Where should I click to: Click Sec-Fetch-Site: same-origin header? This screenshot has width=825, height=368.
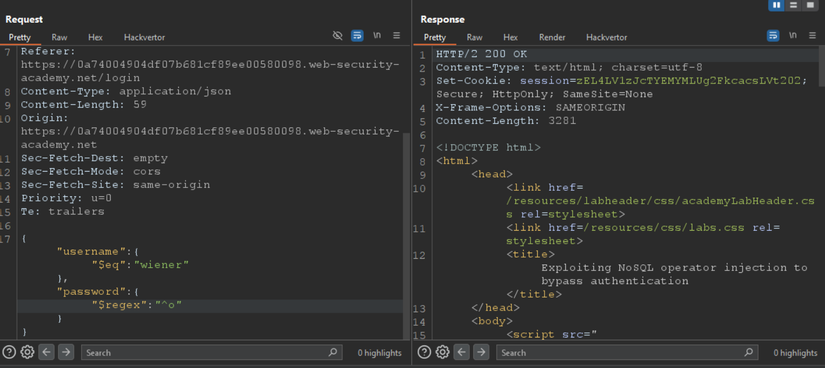tap(115, 185)
